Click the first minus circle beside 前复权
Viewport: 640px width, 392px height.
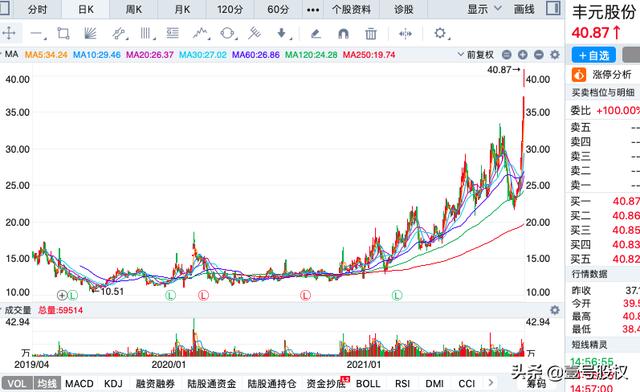pyautogui.click(x=507, y=54)
